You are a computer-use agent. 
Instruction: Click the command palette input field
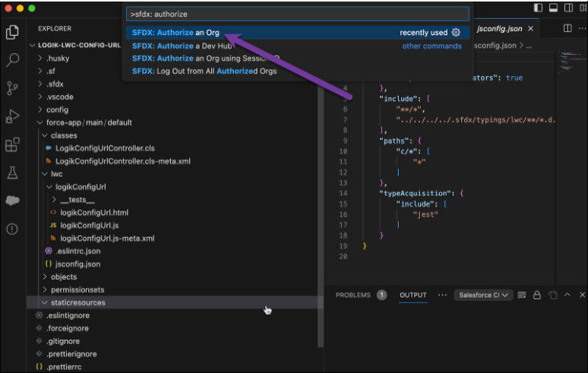(298, 14)
